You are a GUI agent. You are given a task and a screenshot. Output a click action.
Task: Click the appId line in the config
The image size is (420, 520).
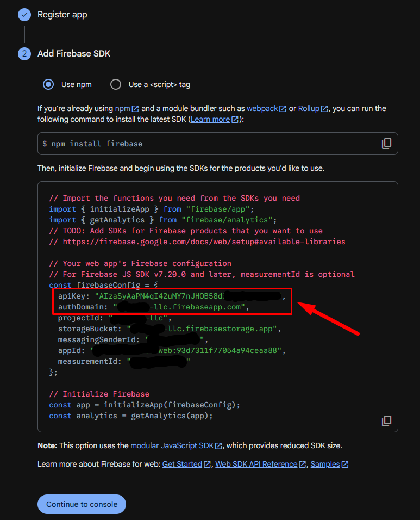pos(172,350)
